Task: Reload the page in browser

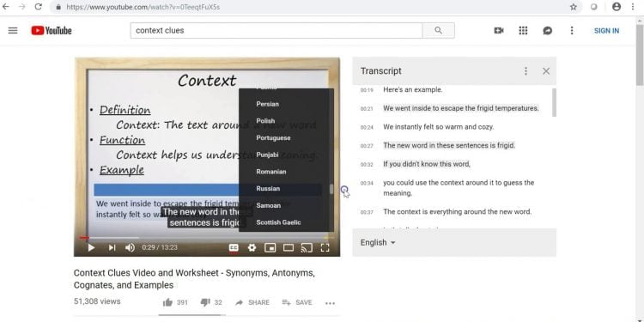Action: click(38, 7)
